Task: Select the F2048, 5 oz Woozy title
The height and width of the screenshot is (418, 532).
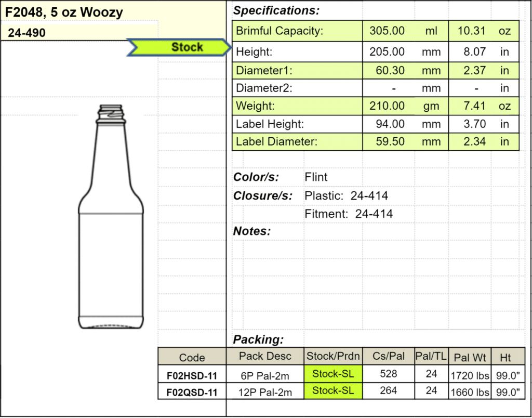Action: pos(64,12)
